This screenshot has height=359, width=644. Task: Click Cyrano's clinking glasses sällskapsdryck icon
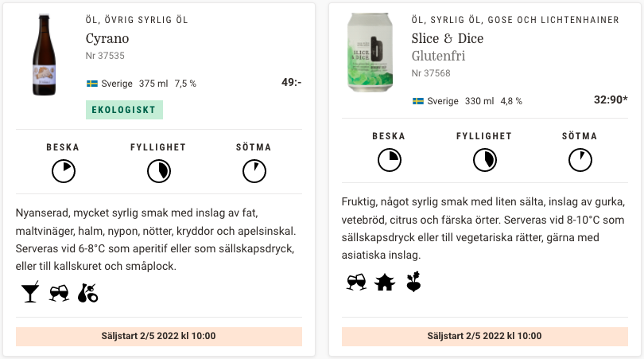59,293
